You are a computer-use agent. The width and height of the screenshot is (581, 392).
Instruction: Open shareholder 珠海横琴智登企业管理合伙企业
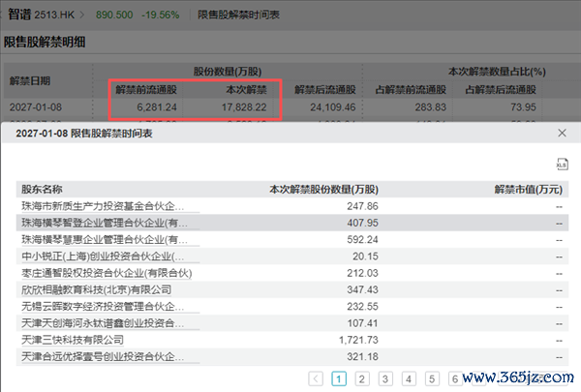point(105,223)
